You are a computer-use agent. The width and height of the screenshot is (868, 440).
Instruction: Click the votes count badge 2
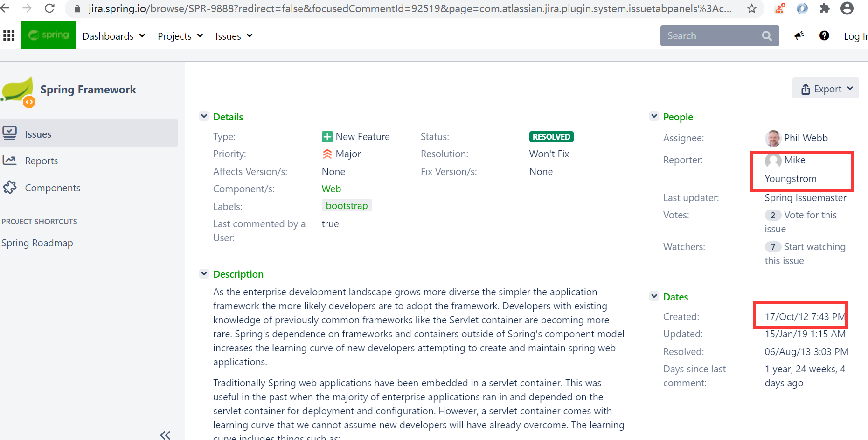coord(773,215)
